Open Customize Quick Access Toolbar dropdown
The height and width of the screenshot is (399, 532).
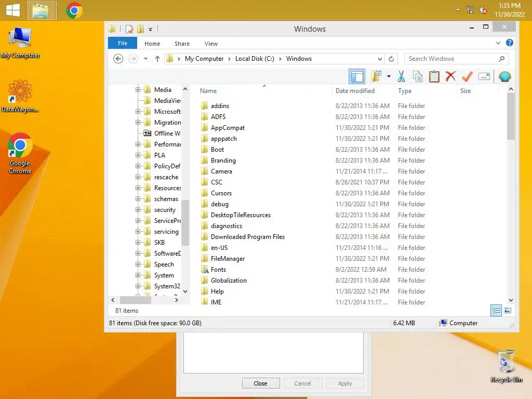[150, 30]
